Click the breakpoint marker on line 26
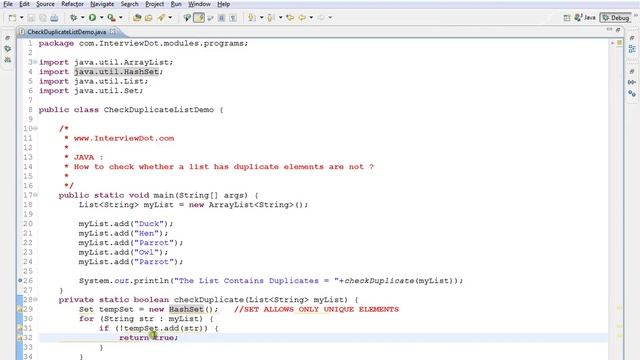The height and width of the screenshot is (360, 640). pos(20,280)
